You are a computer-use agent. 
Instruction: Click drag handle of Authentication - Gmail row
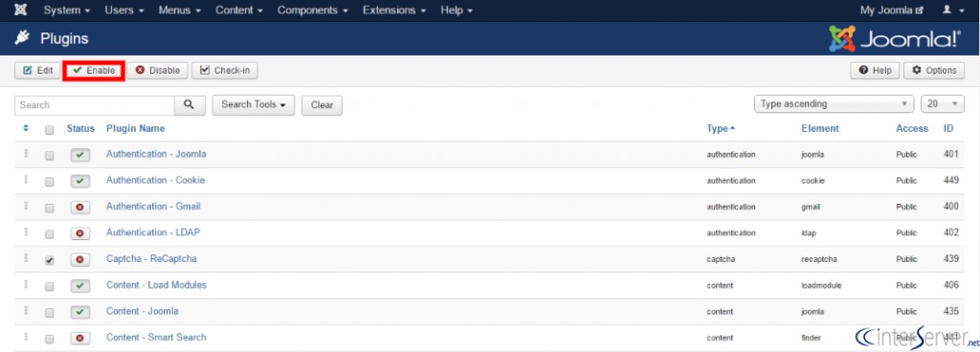coord(26,206)
